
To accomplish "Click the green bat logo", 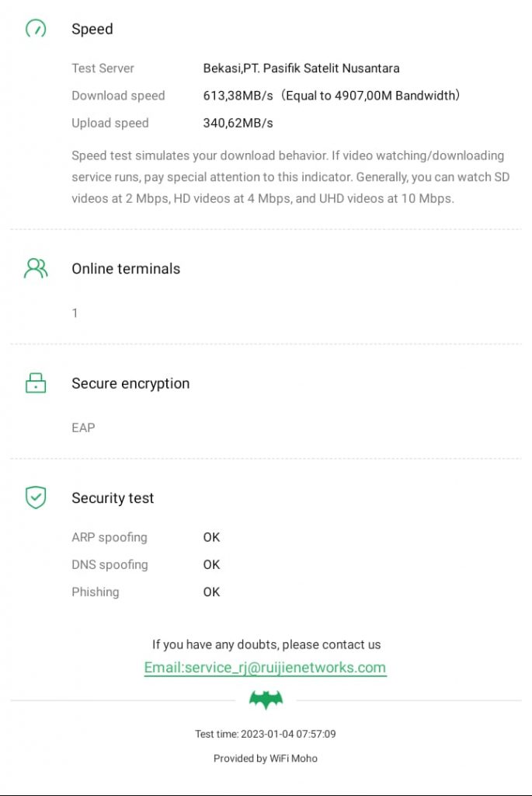I will 266,700.
